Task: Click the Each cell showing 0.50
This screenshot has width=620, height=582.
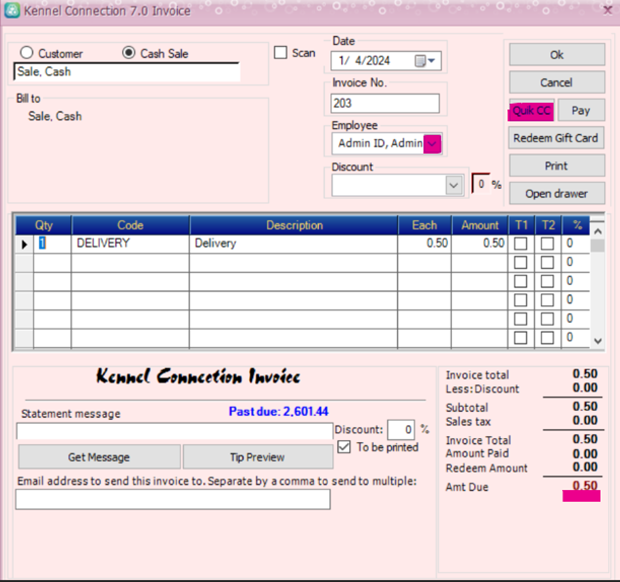Action: pyautogui.click(x=425, y=244)
